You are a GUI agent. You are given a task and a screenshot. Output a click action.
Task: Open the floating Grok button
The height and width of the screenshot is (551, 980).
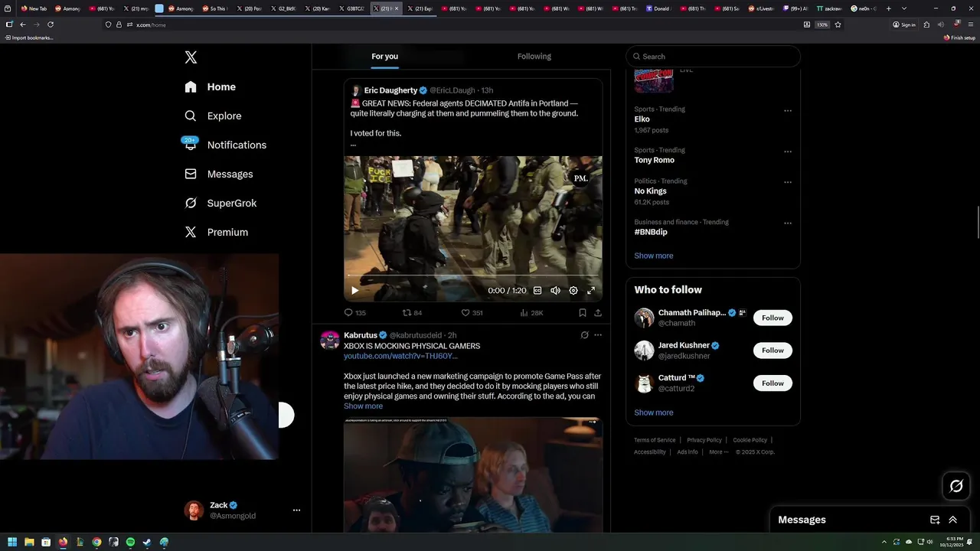[x=956, y=486]
